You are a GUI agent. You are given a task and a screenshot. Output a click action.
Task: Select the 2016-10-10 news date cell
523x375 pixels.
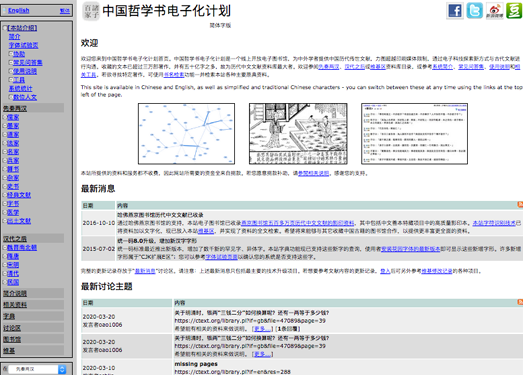tap(99, 223)
